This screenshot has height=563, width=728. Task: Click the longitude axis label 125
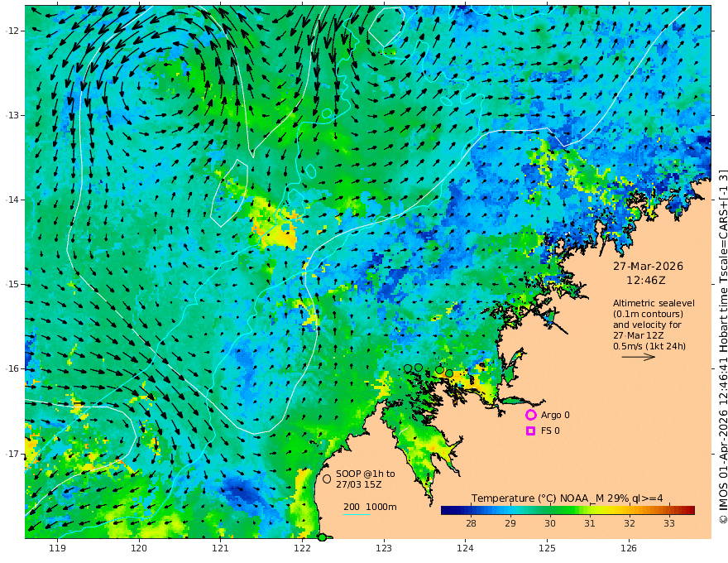[547, 548]
